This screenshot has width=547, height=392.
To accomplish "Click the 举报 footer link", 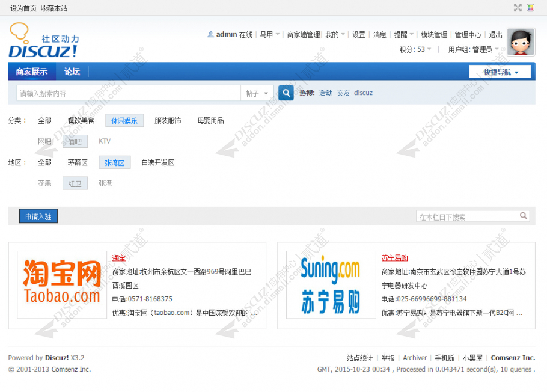I will click(x=388, y=358).
